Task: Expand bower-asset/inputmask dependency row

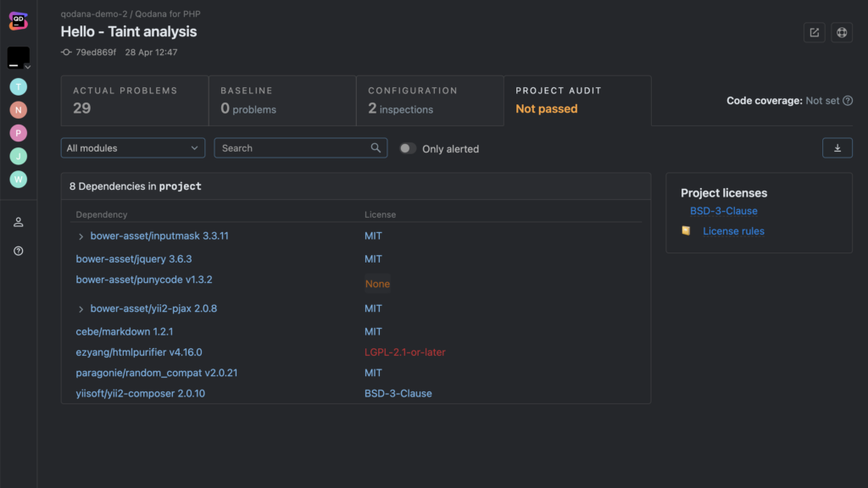Action: 81,236
